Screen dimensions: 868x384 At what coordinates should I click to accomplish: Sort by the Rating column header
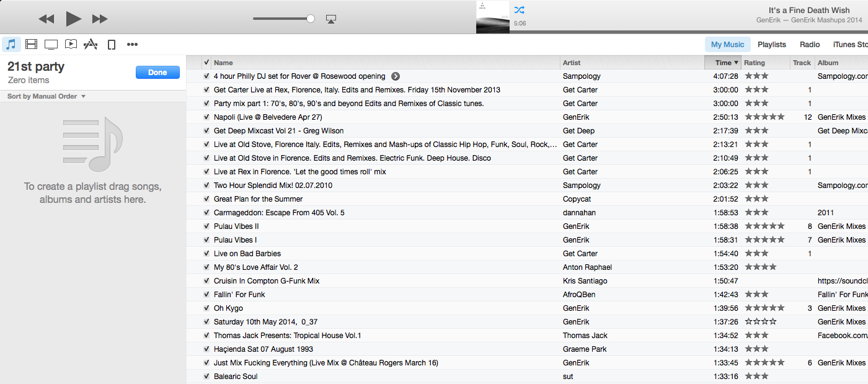click(766, 63)
